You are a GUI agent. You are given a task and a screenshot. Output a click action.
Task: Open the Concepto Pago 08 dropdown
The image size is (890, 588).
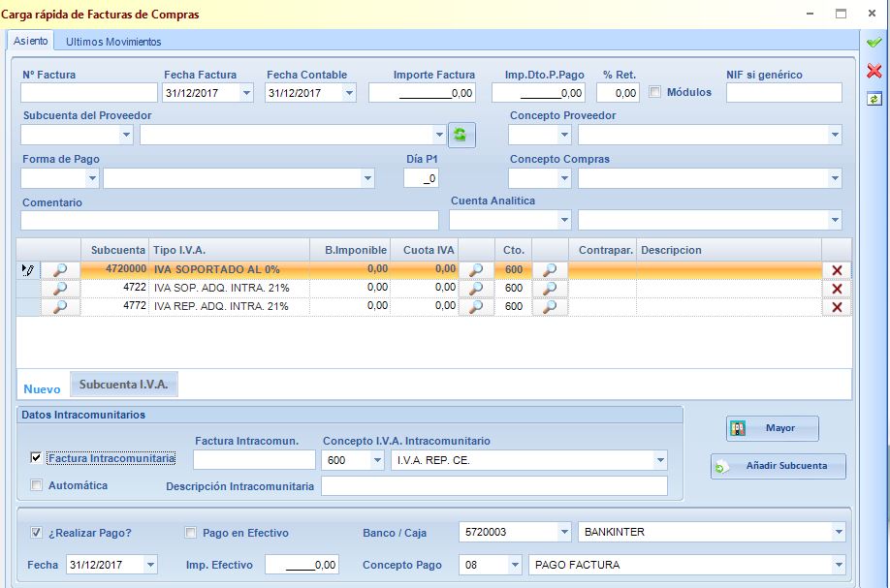pos(515,565)
